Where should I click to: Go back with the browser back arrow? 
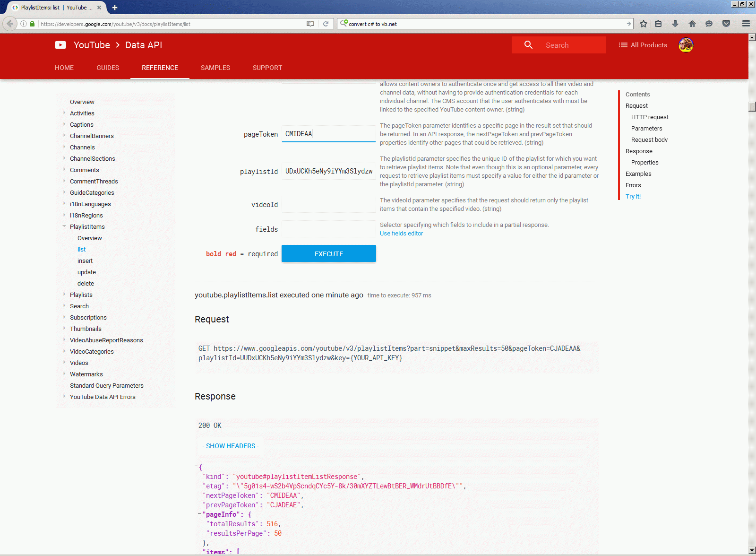click(10, 24)
